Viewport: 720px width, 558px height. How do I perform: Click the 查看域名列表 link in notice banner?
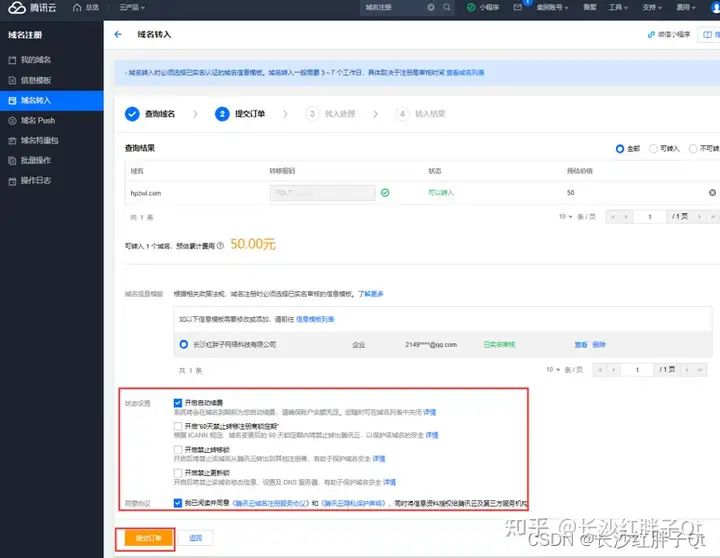465,73
